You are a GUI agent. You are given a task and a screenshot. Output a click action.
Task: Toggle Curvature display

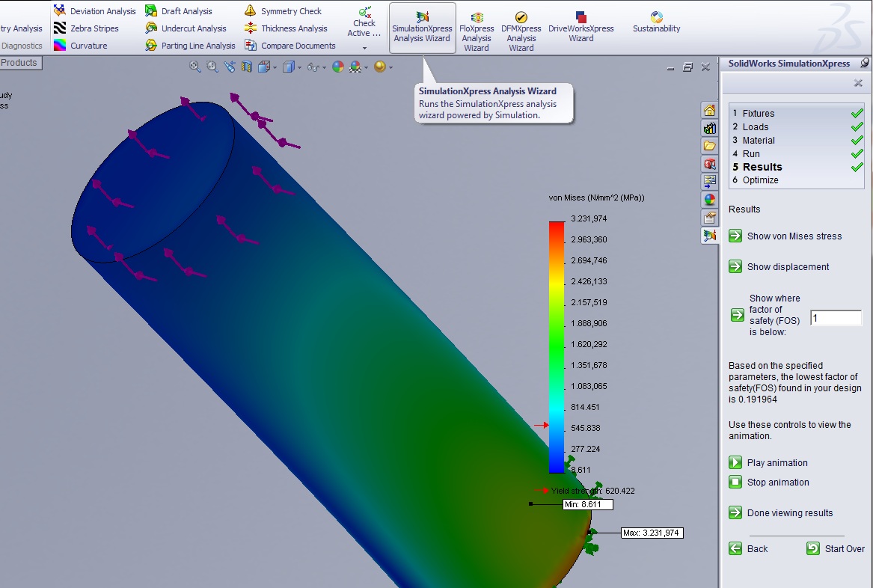[81, 46]
